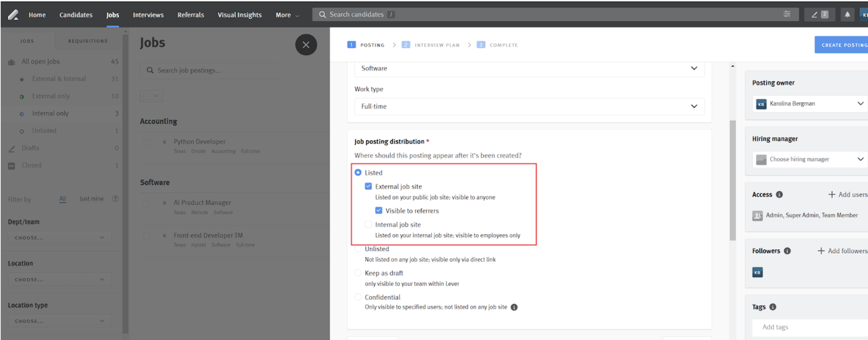Click step 1 Posting number badge
This screenshot has width=868, height=340.
(352, 45)
